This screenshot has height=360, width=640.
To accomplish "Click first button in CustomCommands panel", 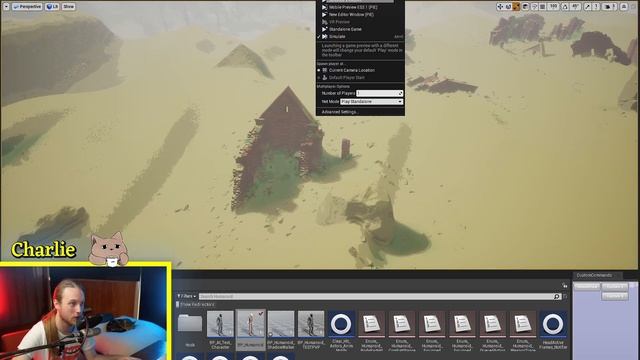I will (x=587, y=286).
